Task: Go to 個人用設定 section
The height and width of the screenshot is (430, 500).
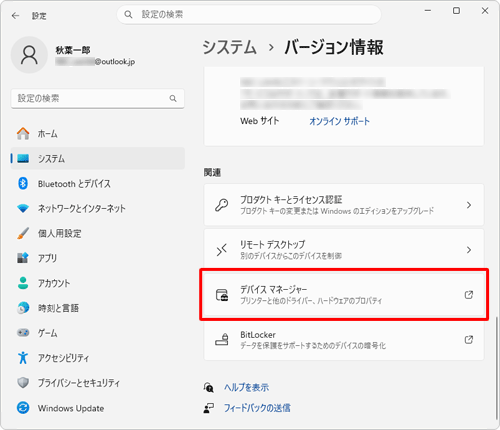Action: [97, 233]
